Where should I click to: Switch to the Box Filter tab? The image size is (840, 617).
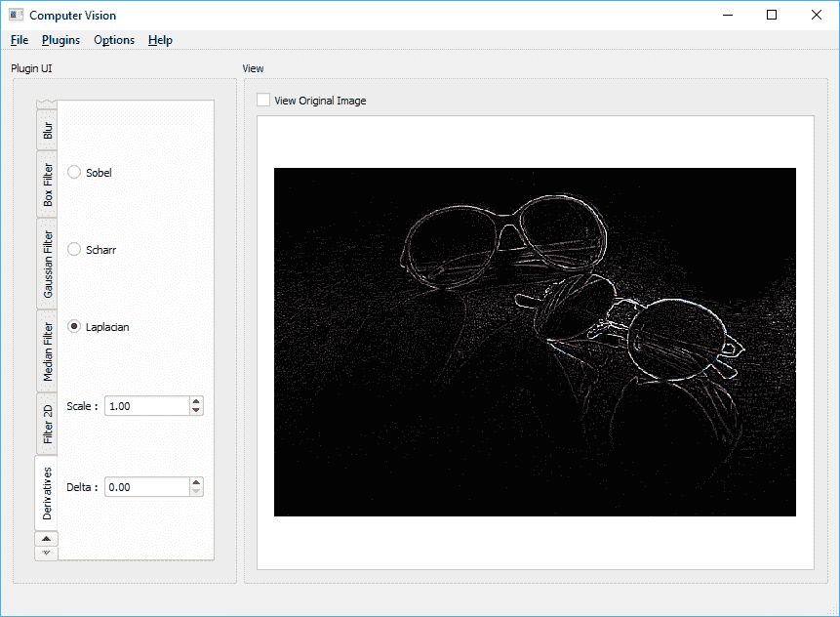tap(47, 185)
